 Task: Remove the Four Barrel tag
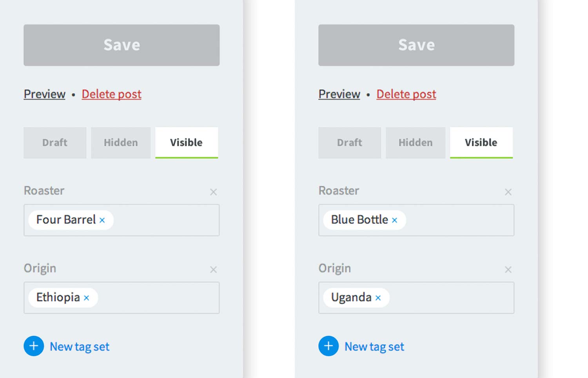coord(102,220)
